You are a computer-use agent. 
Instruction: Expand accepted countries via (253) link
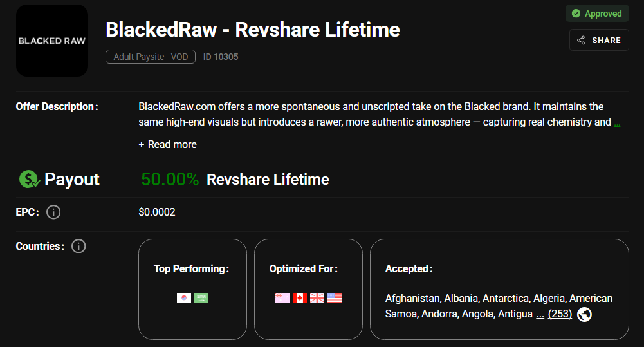[x=560, y=314]
